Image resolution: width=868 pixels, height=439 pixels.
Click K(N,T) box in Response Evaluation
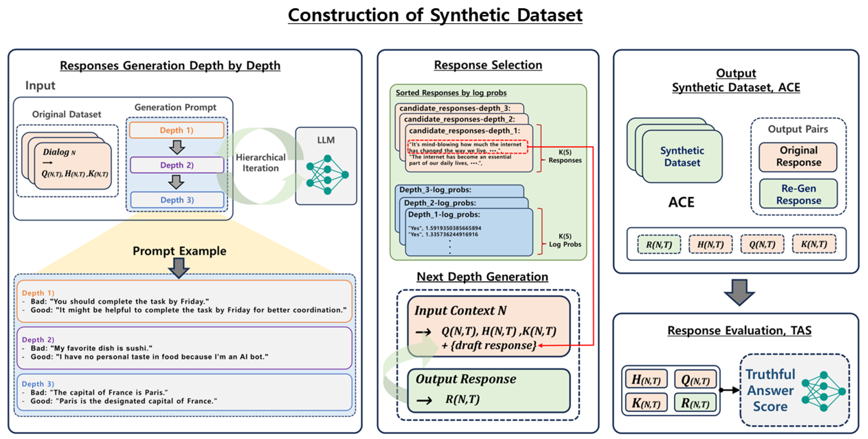point(646,402)
